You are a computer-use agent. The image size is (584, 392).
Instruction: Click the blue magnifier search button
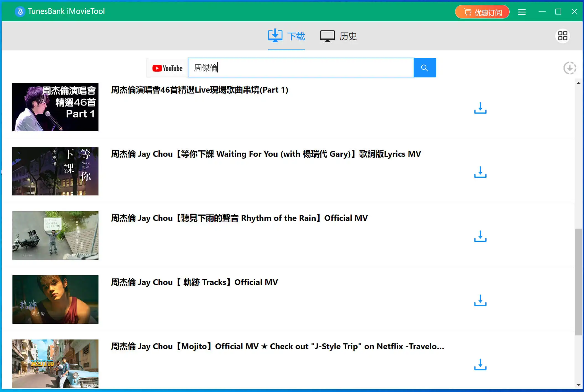pyautogui.click(x=425, y=68)
